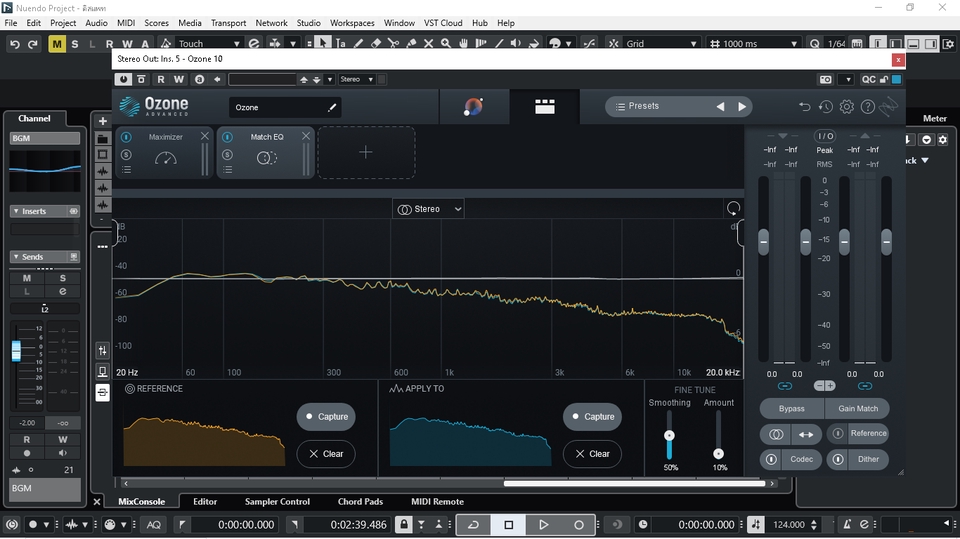
Task: Open Maximizer module preset list icon
Action: tap(126, 170)
